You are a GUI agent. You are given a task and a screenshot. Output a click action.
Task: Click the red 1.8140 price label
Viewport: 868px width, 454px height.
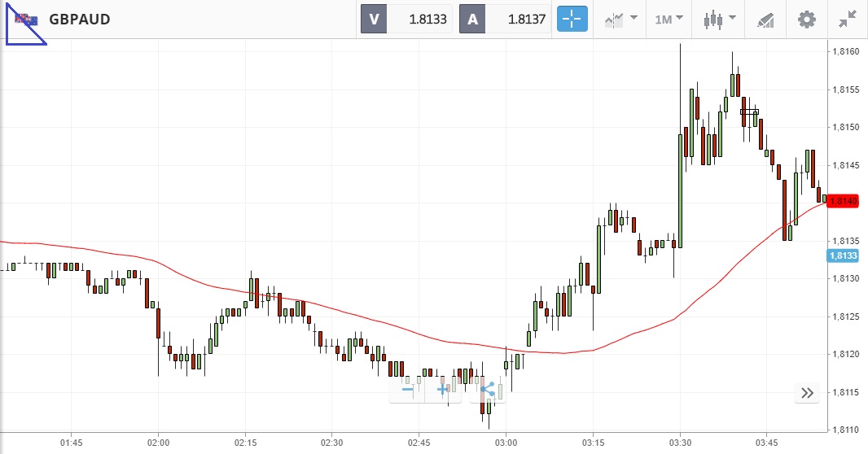(x=843, y=201)
